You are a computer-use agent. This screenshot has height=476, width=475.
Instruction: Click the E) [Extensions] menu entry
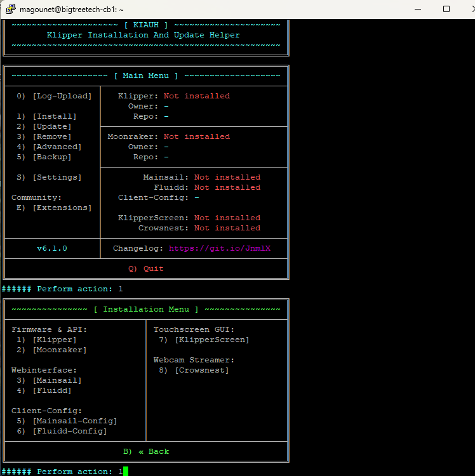pos(54,208)
